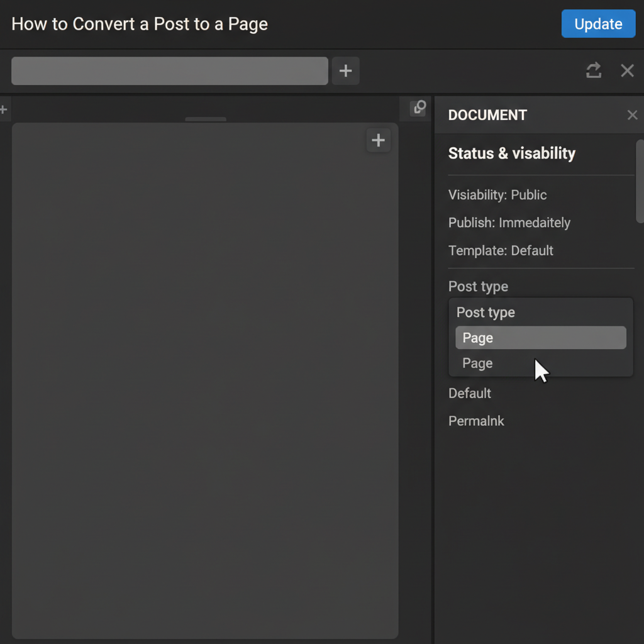This screenshot has width=644, height=644.
Task: Click the plus button beside the top input bar
Action: 345,70
